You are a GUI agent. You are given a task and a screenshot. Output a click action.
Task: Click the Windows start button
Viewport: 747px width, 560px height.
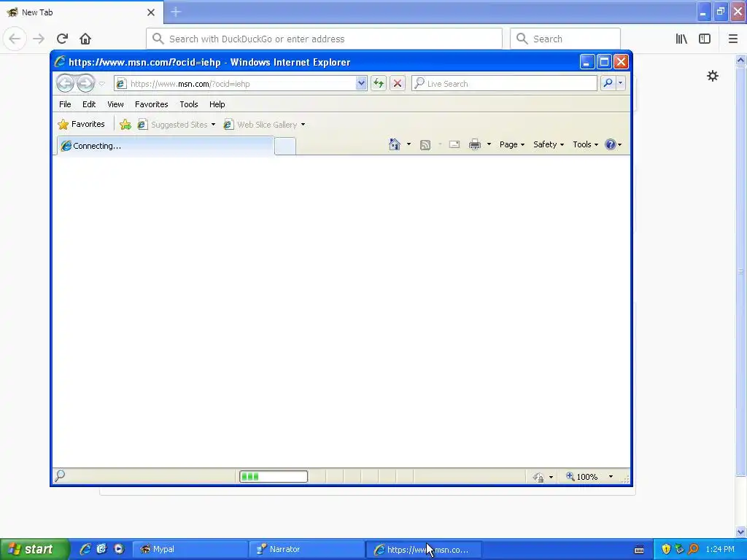(34, 549)
